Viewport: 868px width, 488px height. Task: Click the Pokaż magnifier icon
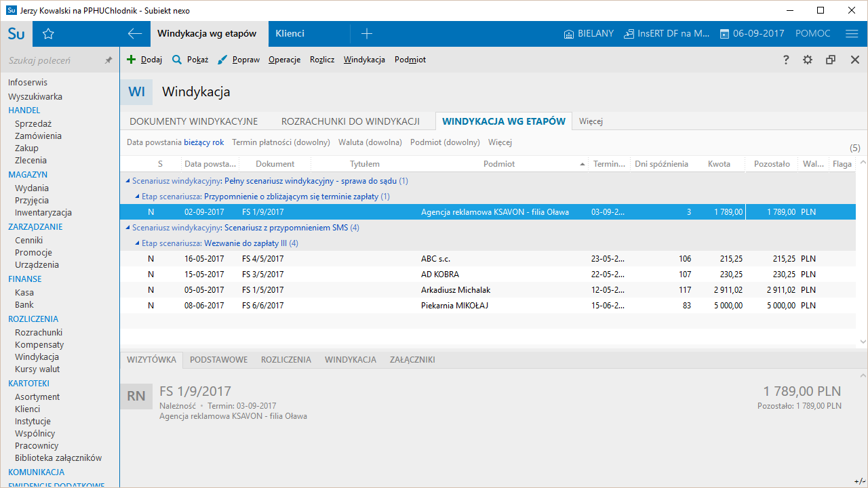[177, 60]
